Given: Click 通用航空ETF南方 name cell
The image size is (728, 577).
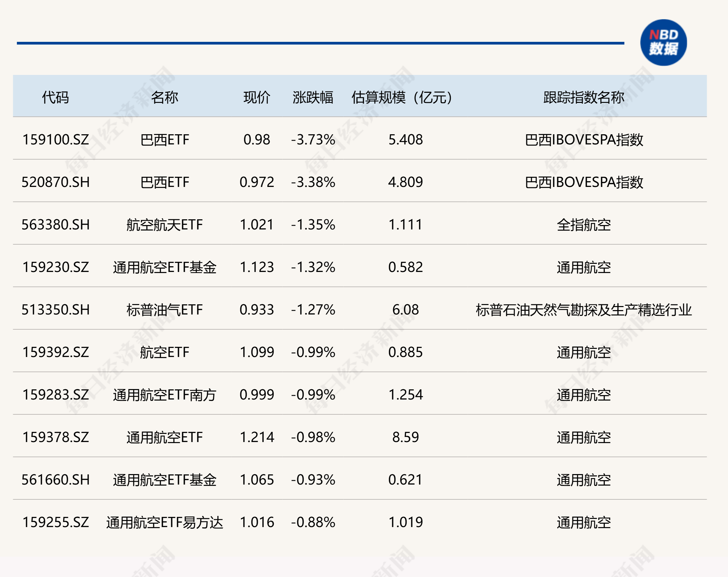Looking at the screenshot, I should point(164,395).
